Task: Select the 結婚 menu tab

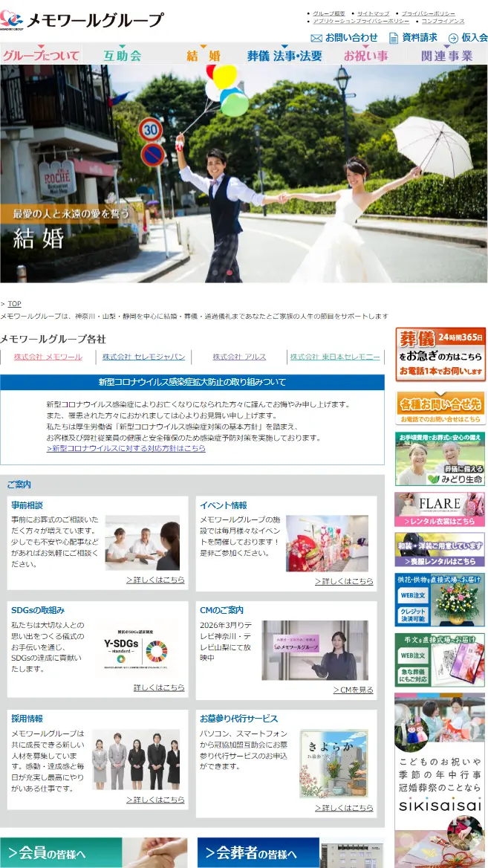Action: 203,55
